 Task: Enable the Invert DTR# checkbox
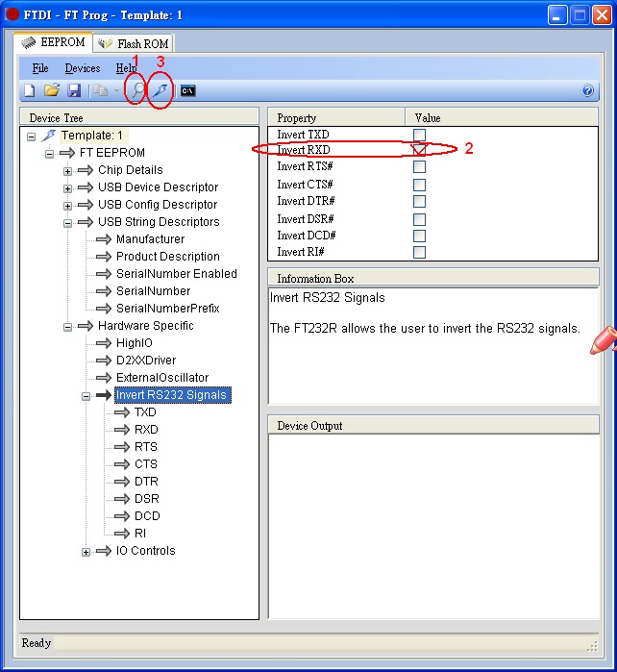pos(419,202)
